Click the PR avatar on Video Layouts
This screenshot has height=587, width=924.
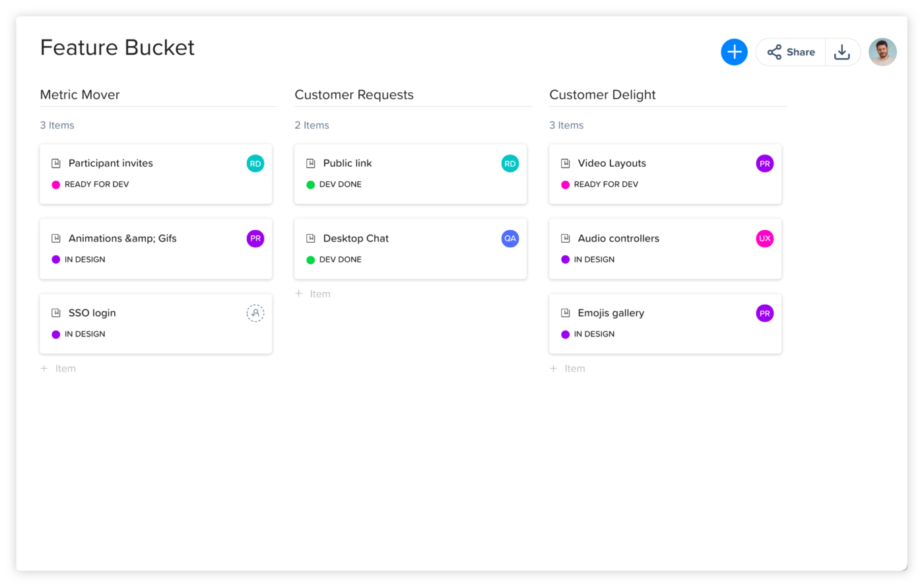click(x=764, y=164)
